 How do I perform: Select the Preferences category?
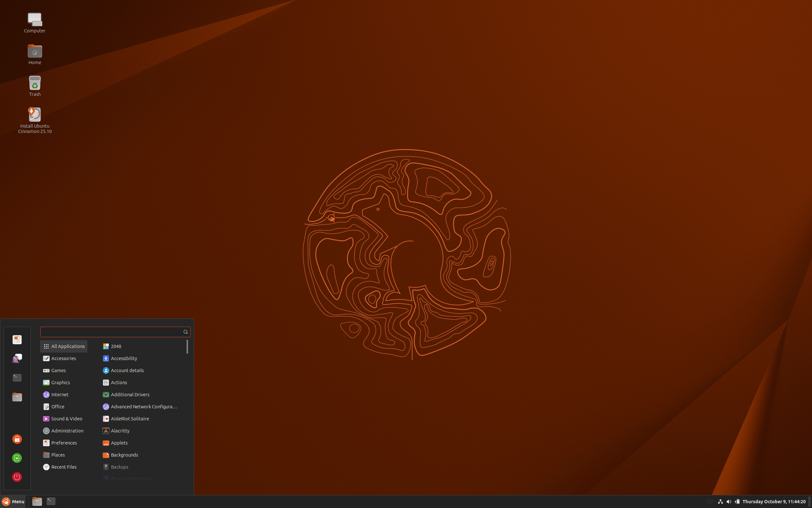(x=64, y=443)
